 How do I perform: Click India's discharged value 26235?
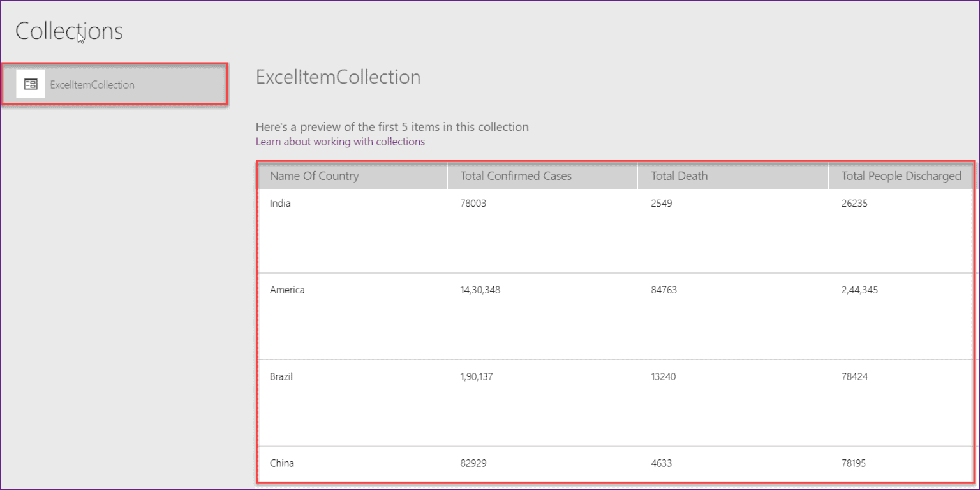click(854, 204)
